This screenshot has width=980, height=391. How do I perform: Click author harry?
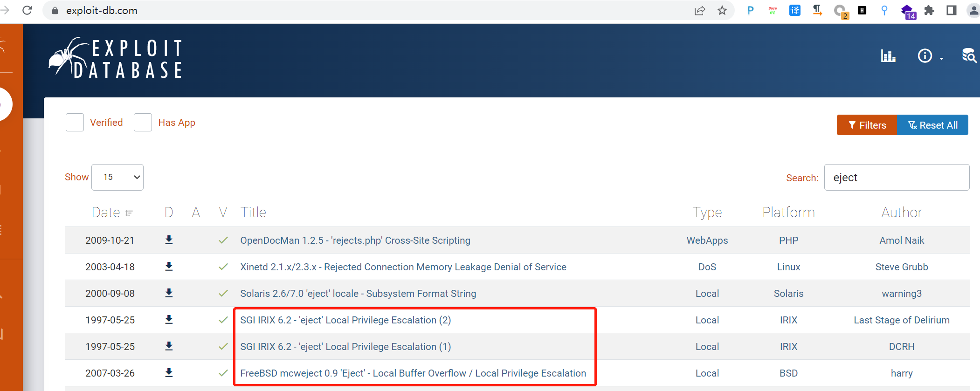pyautogui.click(x=902, y=373)
